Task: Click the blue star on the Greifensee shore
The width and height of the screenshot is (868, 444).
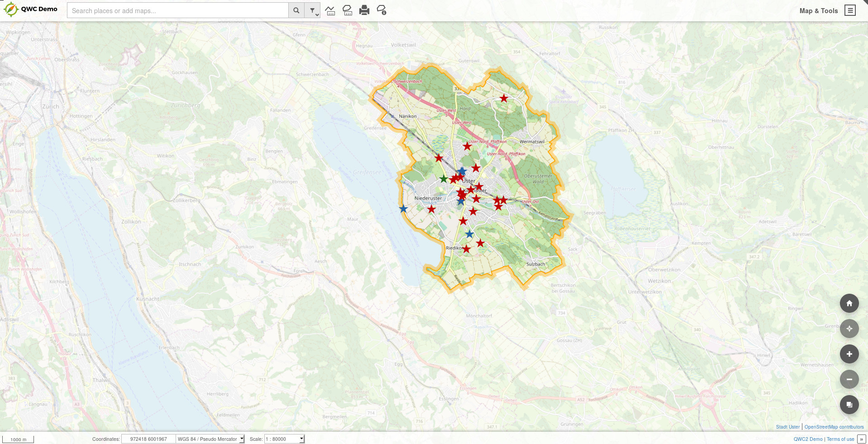Action: click(403, 209)
